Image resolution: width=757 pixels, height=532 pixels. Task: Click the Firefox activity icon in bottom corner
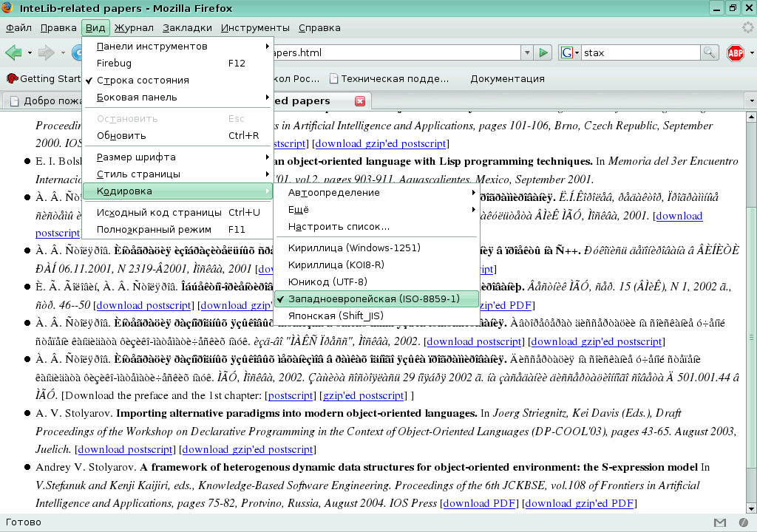click(x=744, y=522)
